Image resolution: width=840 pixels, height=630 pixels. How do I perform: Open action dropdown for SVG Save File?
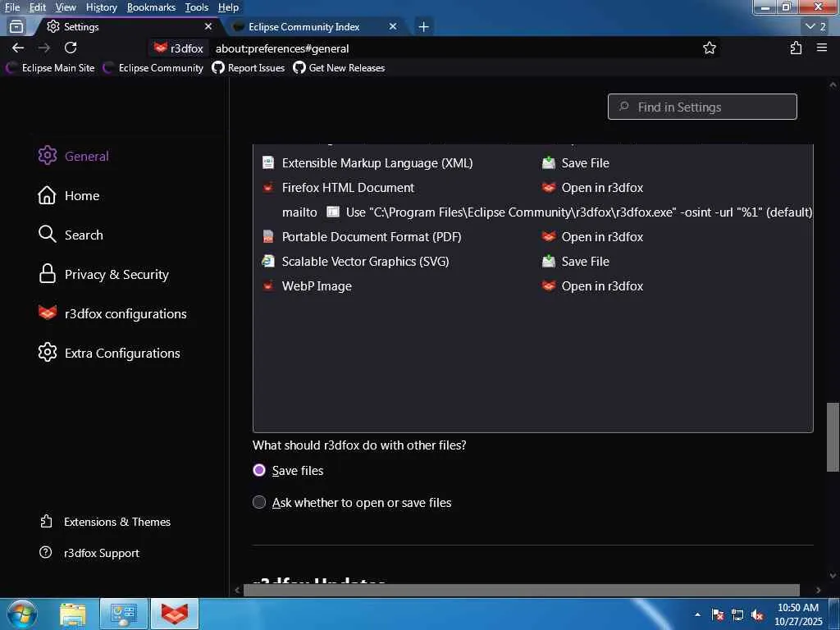(676, 262)
